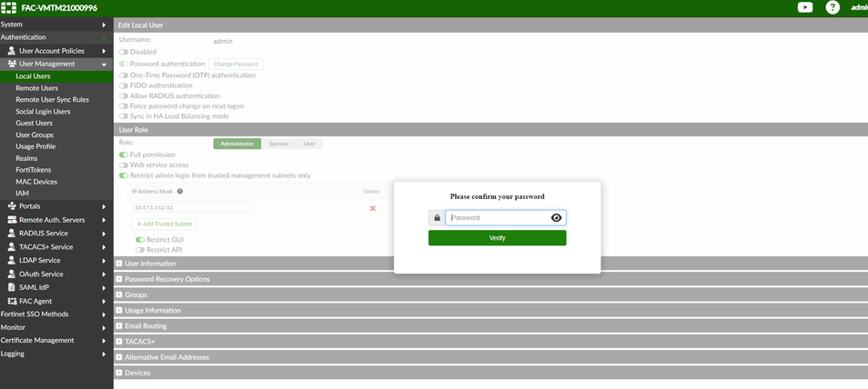The height and width of the screenshot is (389, 868).
Task: Click the green Verify button
Action: coord(497,238)
